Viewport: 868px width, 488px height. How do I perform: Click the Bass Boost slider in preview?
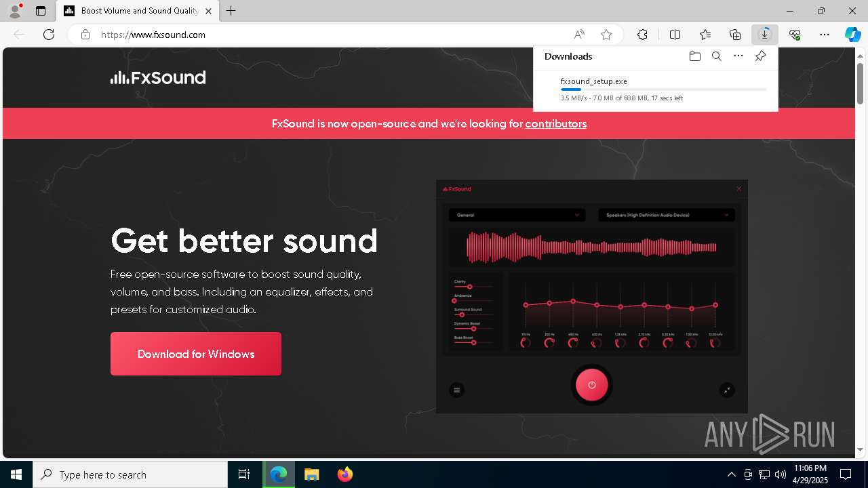coord(473,342)
